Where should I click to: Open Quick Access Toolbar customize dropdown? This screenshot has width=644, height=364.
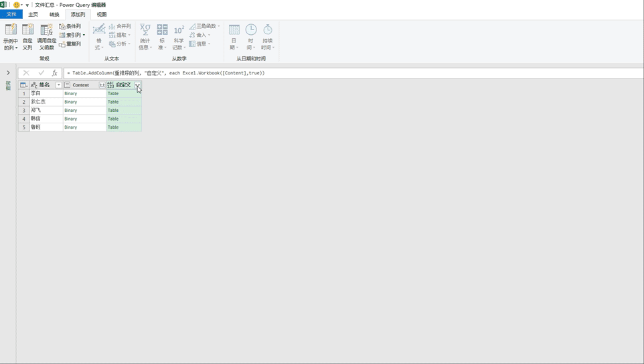[27, 5]
